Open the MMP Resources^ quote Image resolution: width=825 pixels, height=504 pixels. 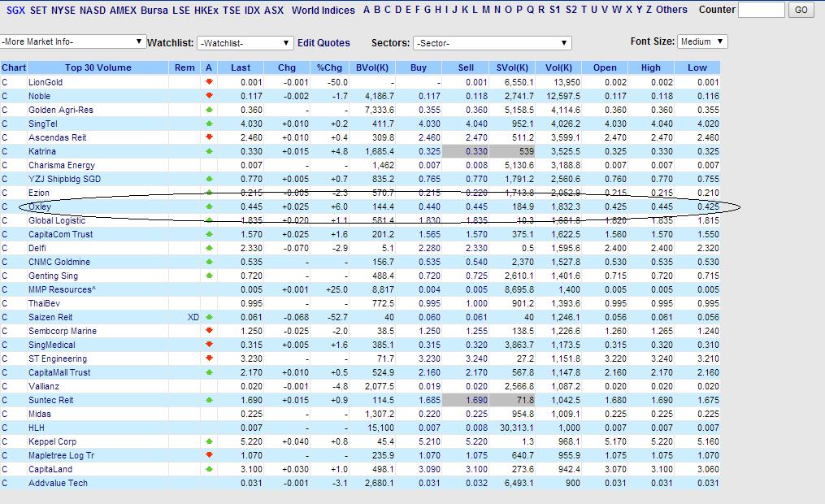(62, 289)
